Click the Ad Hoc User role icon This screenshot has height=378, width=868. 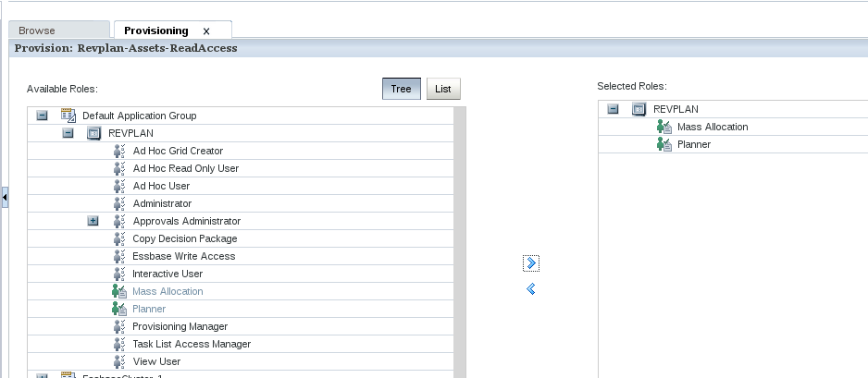(x=119, y=187)
